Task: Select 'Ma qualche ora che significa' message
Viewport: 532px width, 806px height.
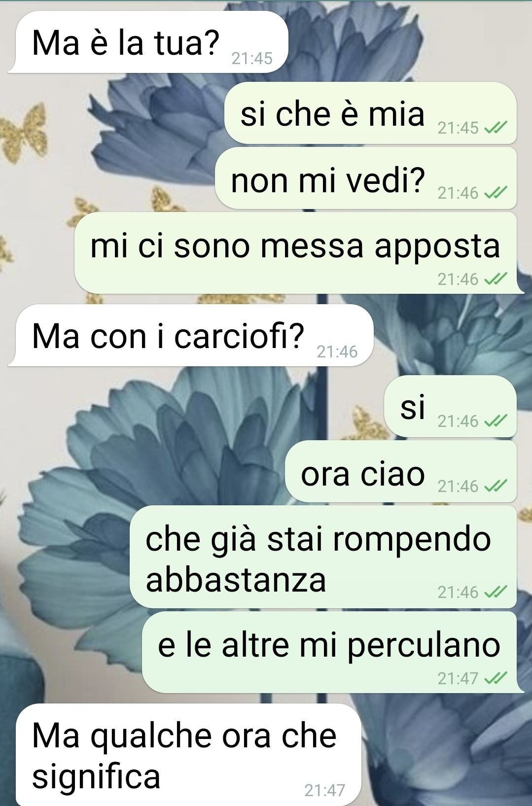Action: pyautogui.click(x=184, y=755)
